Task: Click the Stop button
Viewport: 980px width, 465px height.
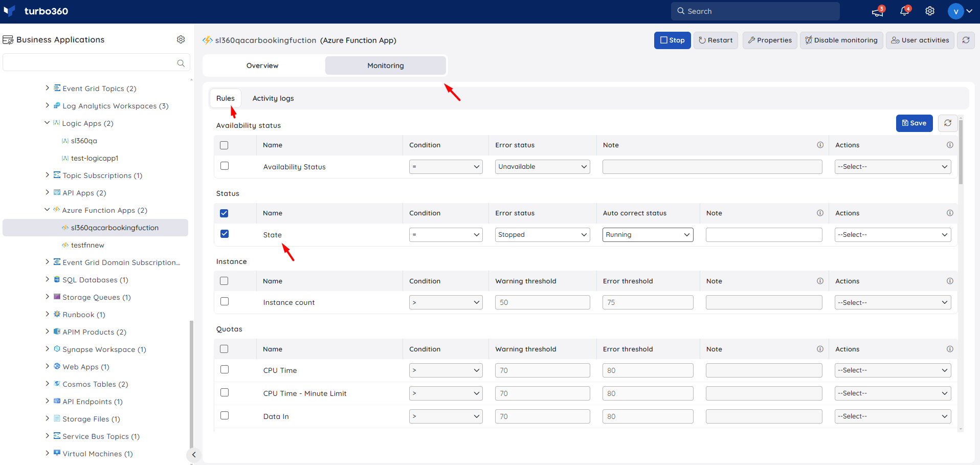Action: coord(672,40)
